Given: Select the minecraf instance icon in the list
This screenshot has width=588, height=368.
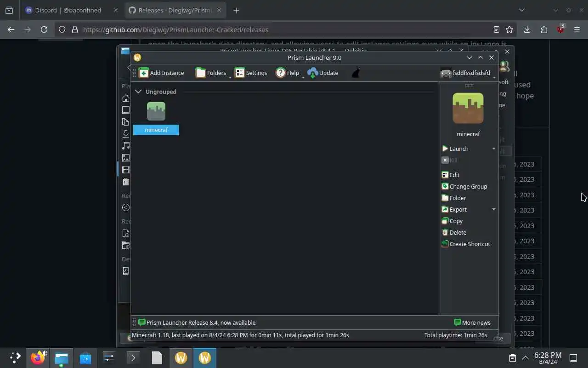Looking at the screenshot, I should click(x=156, y=111).
